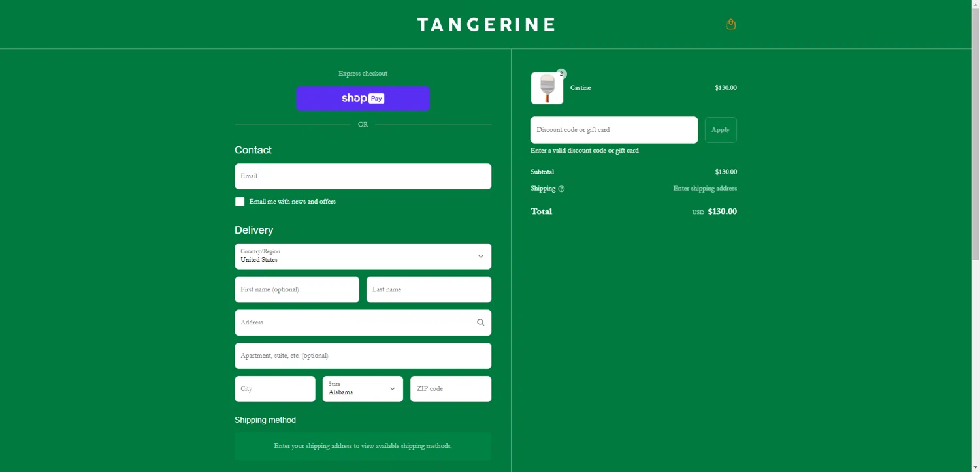Tick Email me with news and offers
The height and width of the screenshot is (472, 980).
click(x=240, y=202)
